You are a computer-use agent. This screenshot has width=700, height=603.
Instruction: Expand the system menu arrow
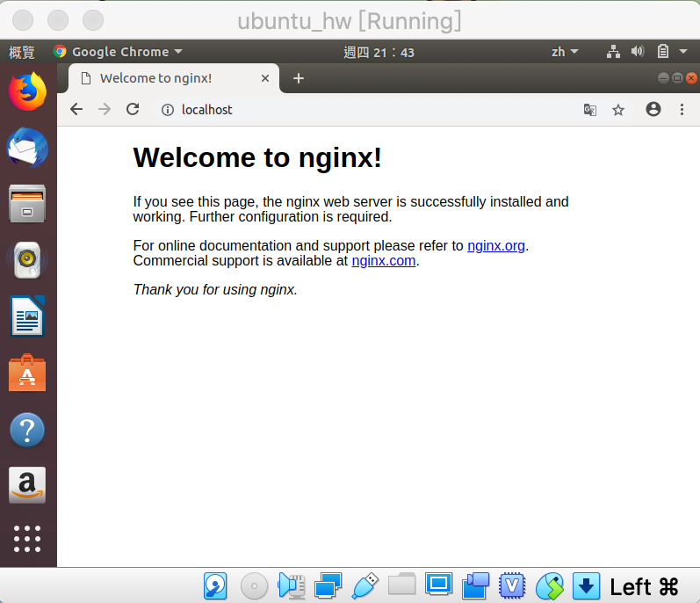click(x=683, y=52)
